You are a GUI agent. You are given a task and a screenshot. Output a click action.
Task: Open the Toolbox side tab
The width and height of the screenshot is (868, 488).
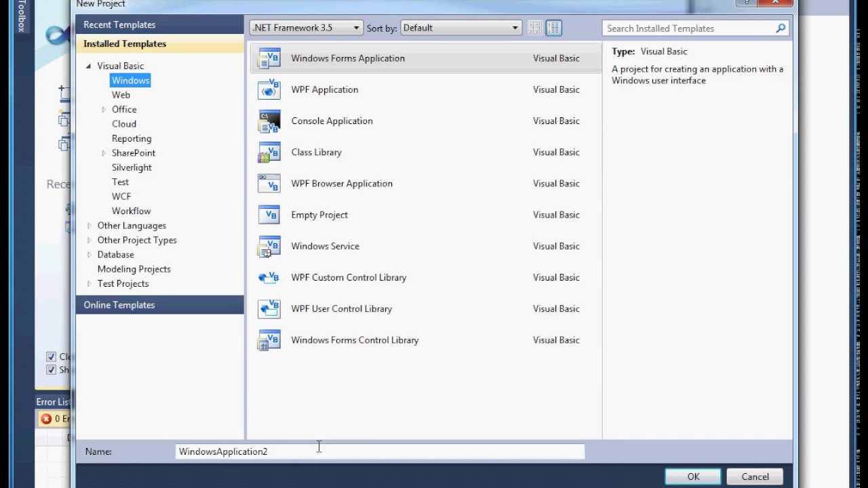click(21, 16)
